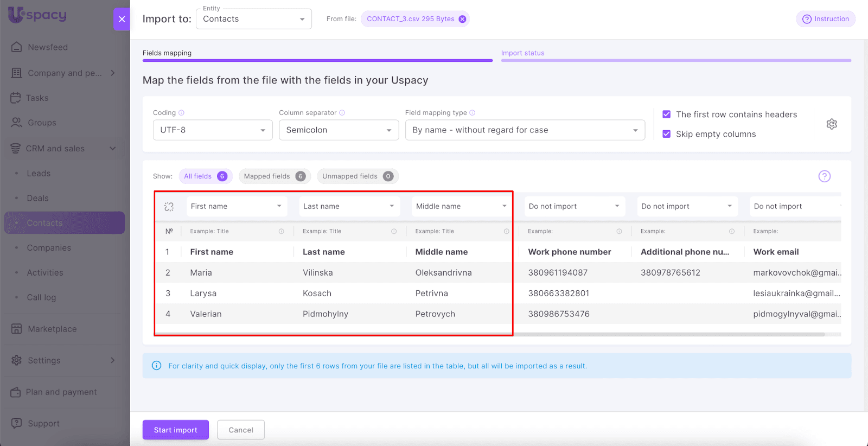868x446 pixels.
Task: Click the settings gear icon in mapping options
Action: [x=831, y=124]
